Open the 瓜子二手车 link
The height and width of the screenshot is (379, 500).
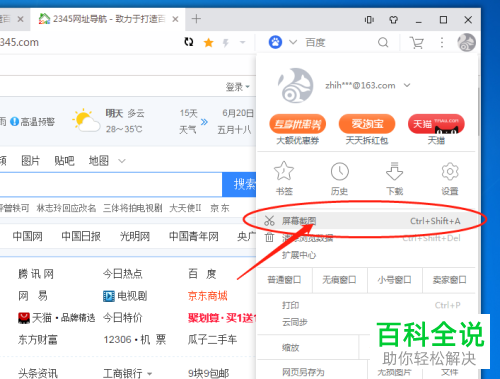pyautogui.click(x=212, y=340)
